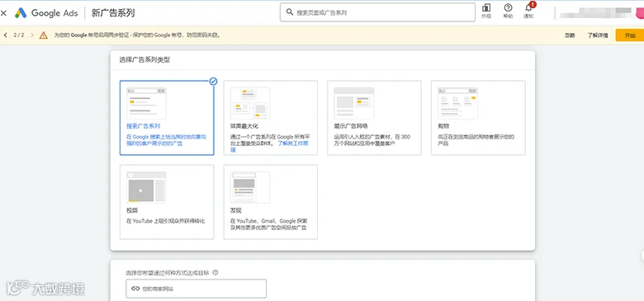This screenshot has width=644, height=301.
Task: Click the warning triangle icon
Action: coord(44,35)
